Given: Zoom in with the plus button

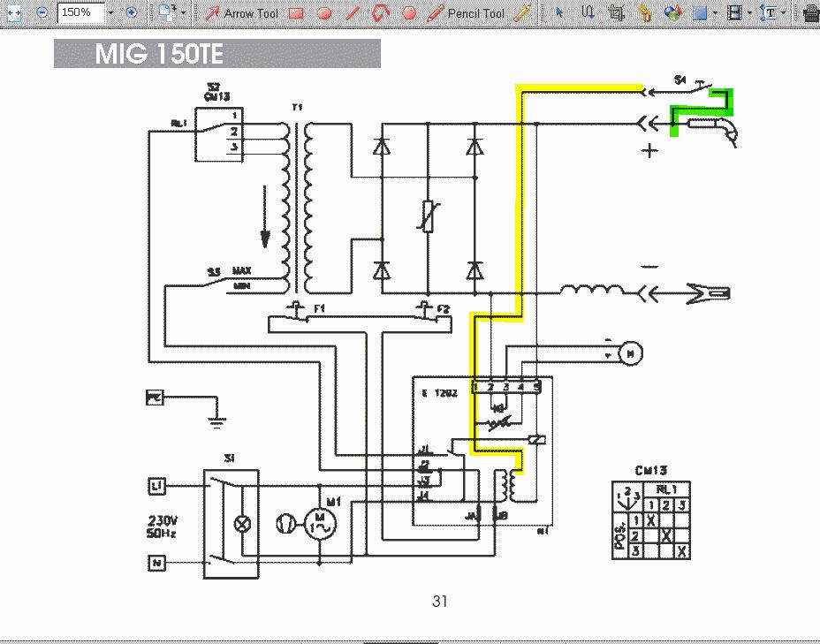Looking at the screenshot, I should pos(132,13).
